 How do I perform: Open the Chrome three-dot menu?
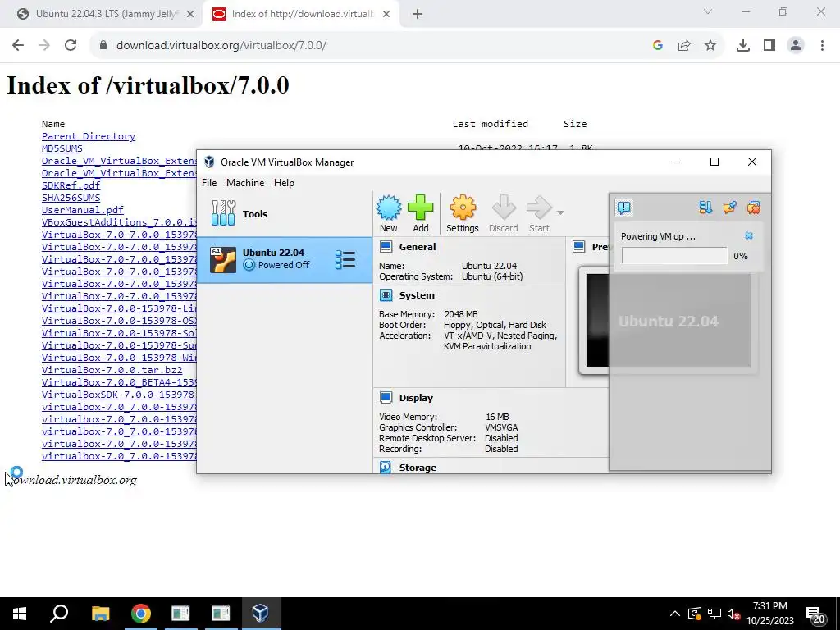pyautogui.click(x=822, y=46)
